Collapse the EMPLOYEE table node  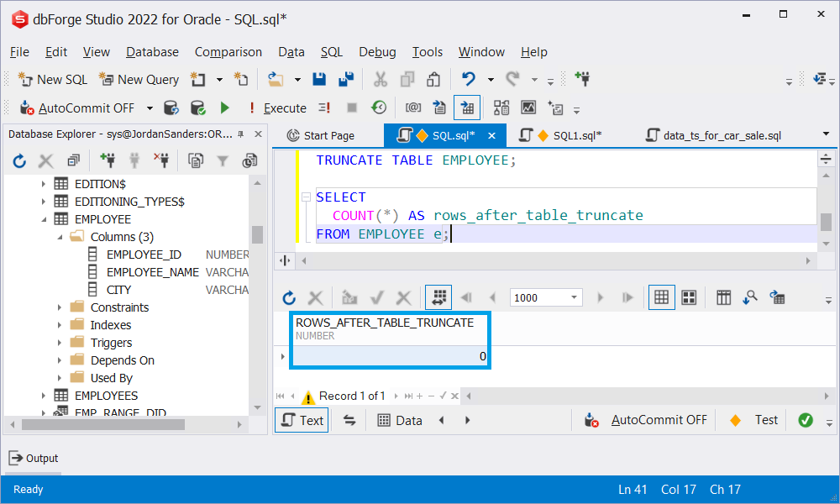click(45, 218)
